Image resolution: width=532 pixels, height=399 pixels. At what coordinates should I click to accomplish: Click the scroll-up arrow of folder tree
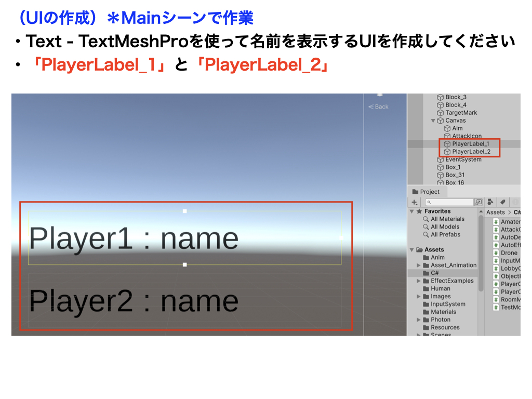[x=481, y=211]
